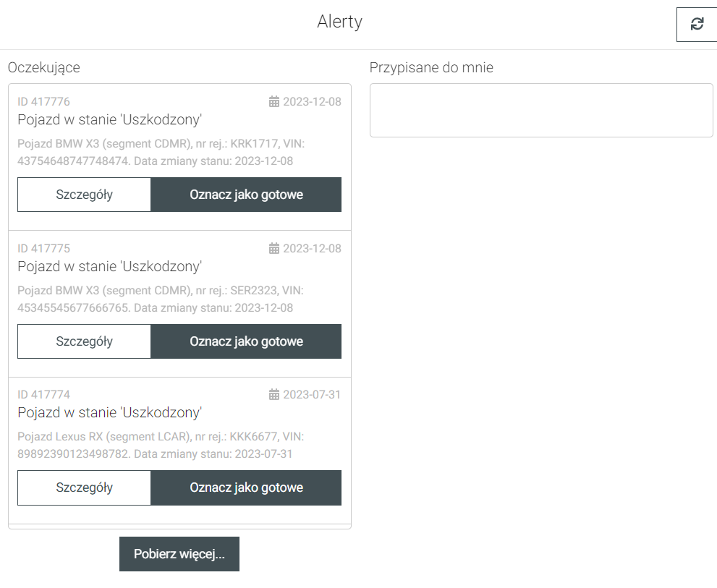Image resolution: width=717 pixels, height=588 pixels.
Task: Mark alert ID 417776 as gotowe
Action: click(246, 195)
